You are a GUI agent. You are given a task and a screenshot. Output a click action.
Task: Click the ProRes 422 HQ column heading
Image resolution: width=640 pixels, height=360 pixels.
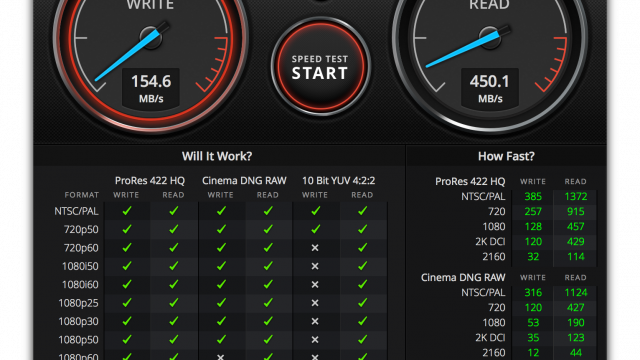[150, 180]
